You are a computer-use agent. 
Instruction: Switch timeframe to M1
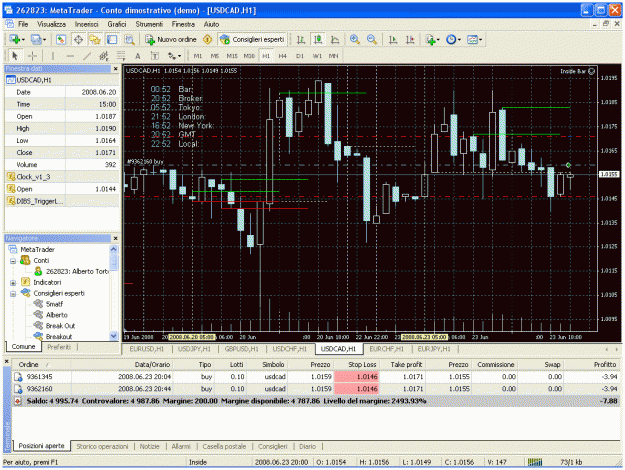[198, 56]
